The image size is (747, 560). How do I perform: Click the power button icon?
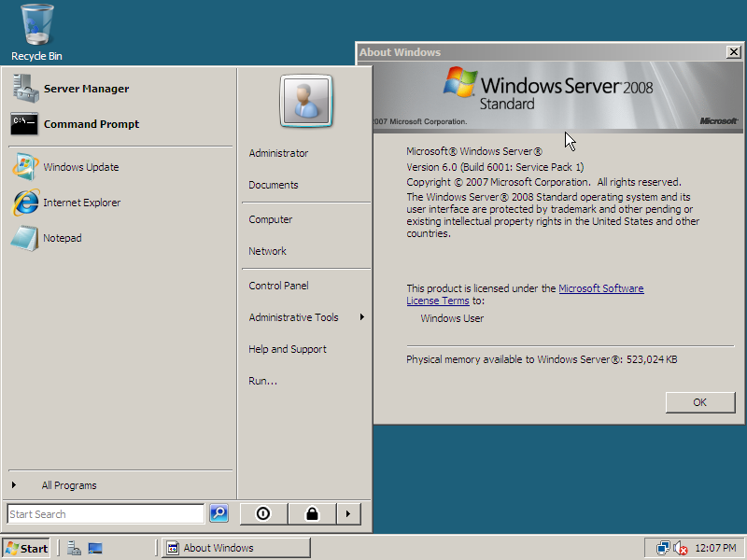263,513
